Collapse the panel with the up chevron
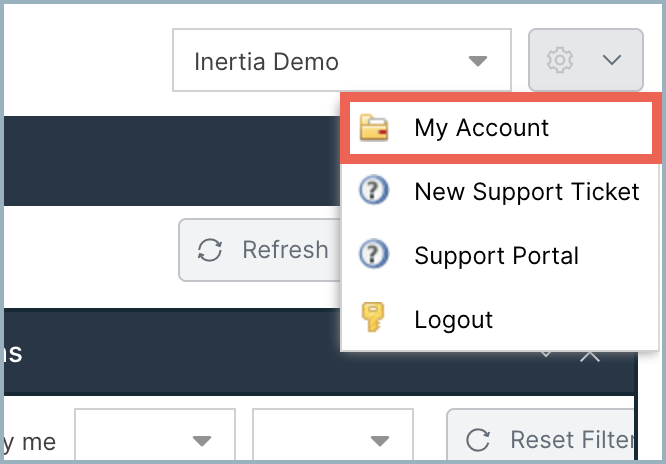The width and height of the screenshot is (666, 464). 590,356
